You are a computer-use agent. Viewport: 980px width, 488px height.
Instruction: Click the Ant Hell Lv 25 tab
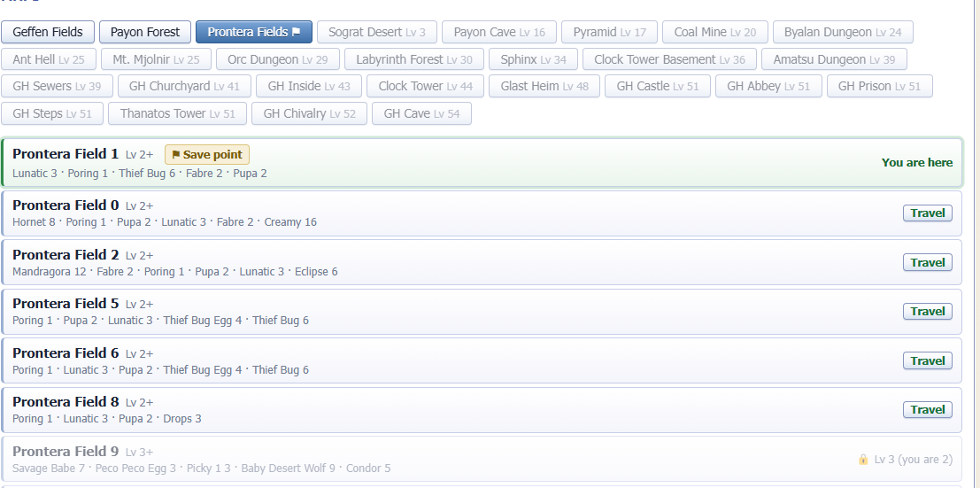[x=49, y=59]
